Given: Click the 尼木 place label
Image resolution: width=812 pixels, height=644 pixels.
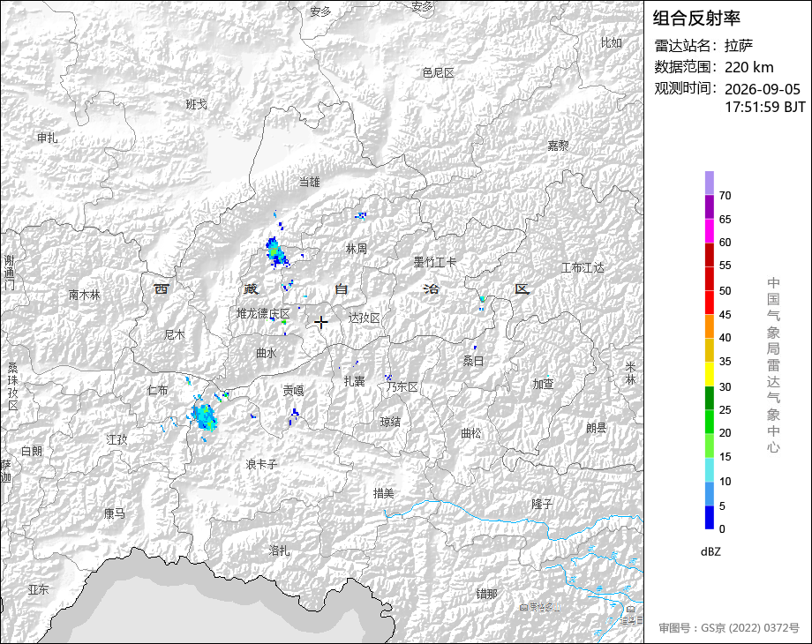Looking at the screenshot, I should (x=174, y=334).
